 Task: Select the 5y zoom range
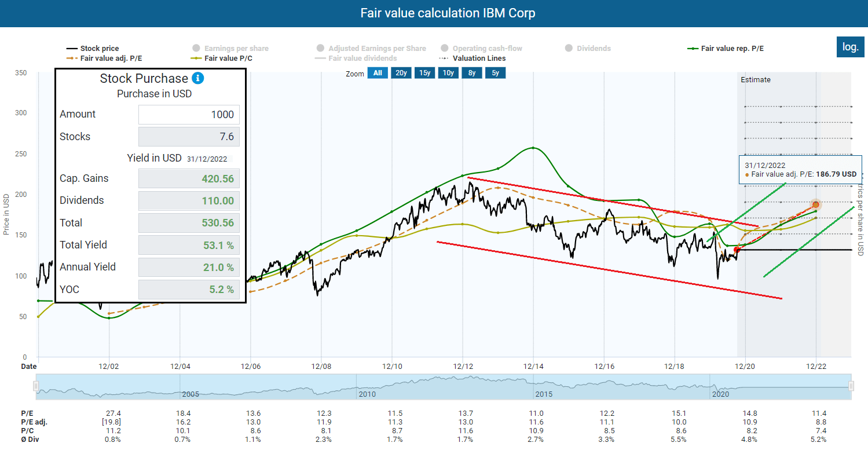pos(495,73)
